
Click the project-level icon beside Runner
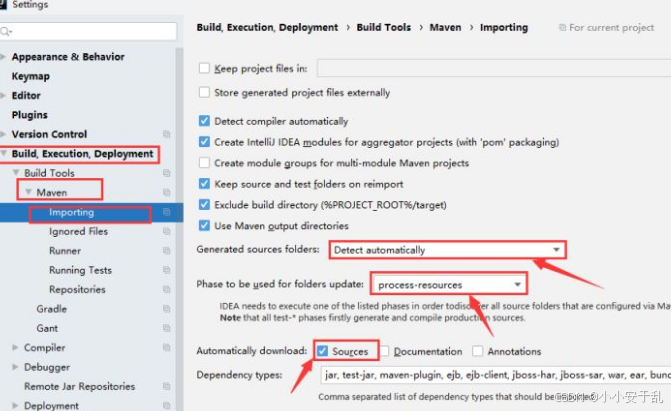pyautogui.click(x=166, y=250)
